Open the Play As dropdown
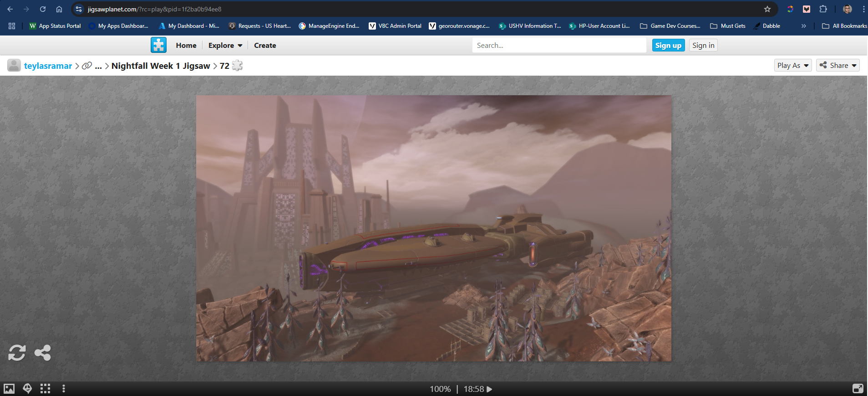This screenshot has width=868, height=396. pyautogui.click(x=793, y=66)
